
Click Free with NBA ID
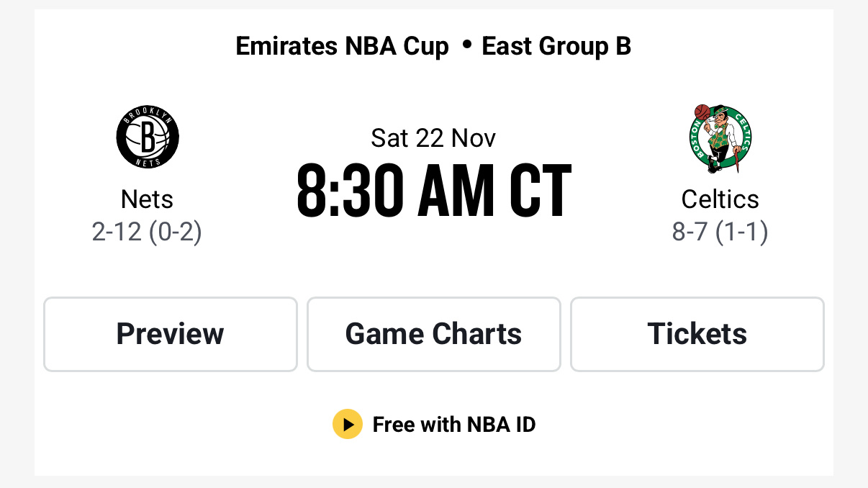pos(454,425)
